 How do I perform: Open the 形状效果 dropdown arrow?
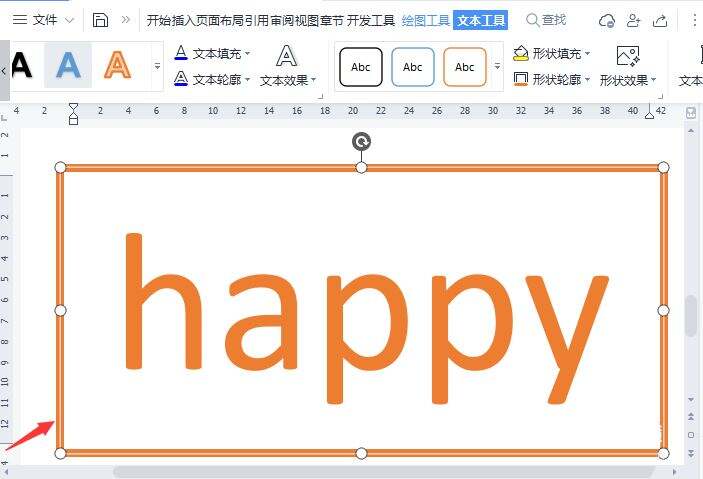point(654,80)
